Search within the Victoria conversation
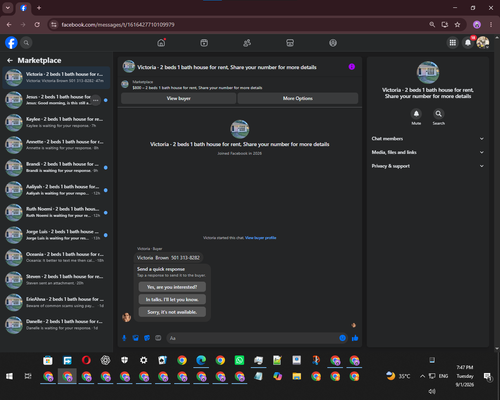 [x=439, y=114]
